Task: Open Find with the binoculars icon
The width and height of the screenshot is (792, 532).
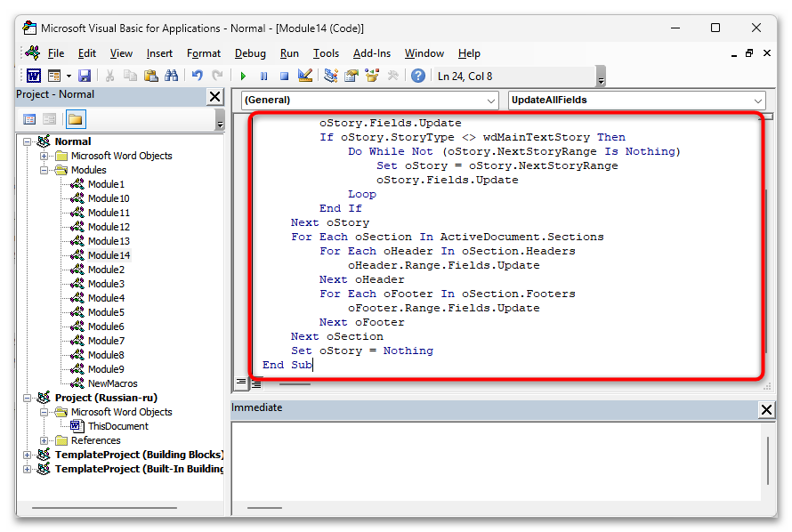Action: 172,77
